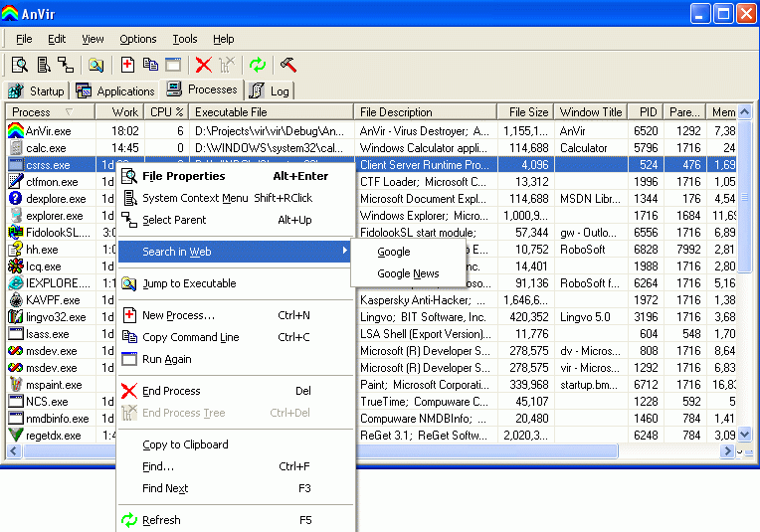Click KAVPF.exe icon in process list
The height and width of the screenshot is (532, 760).
(16, 300)
